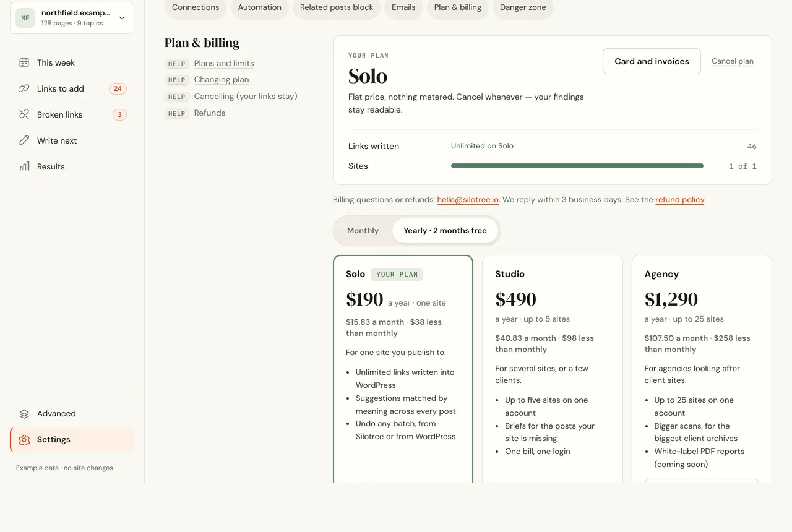Image resolution: width=792 pixels, height=532 pixels.
Task: Open the Automation tab
Action: point(260,7)
